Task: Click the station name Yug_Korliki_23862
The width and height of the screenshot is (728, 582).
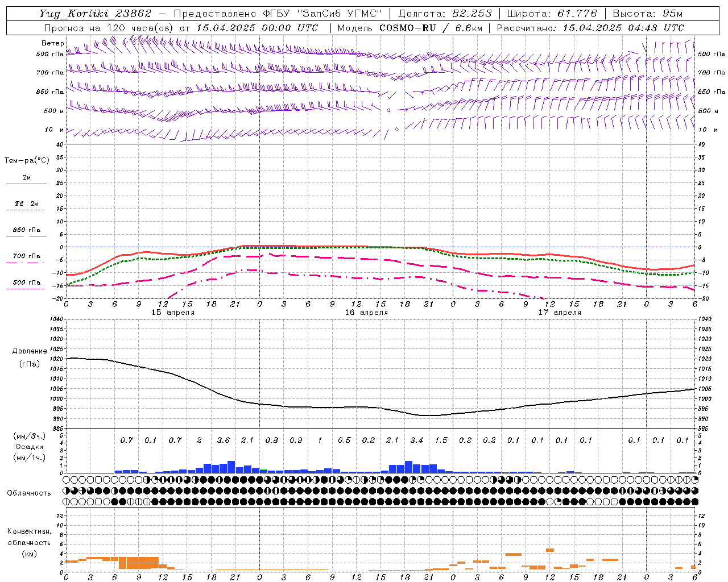Action: click(x=96, y=14)
